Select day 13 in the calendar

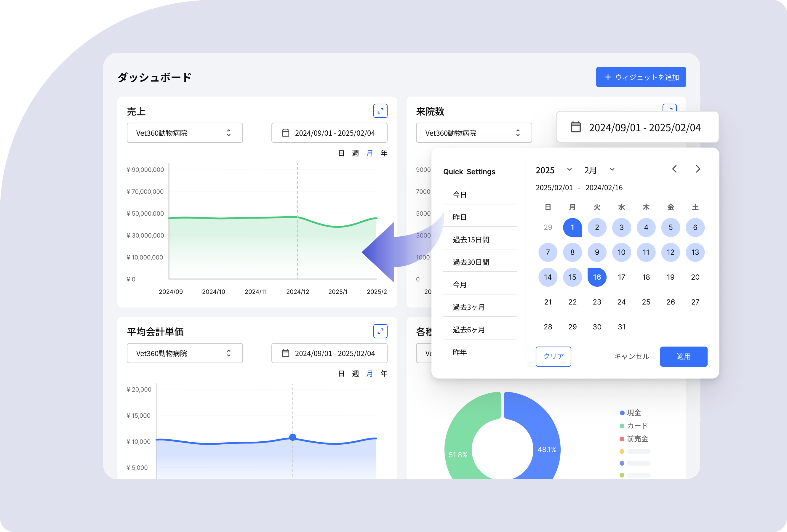coord(695,252)
